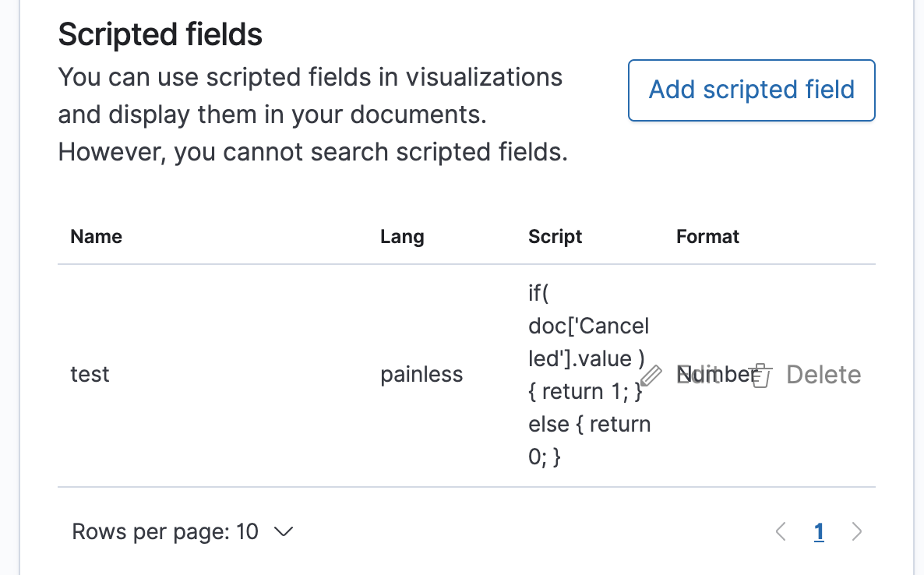This screenshot has width=924, height=575.
Task: Click the Delete link in the table row
Action: pyautogui.click(x=823, y=374)
